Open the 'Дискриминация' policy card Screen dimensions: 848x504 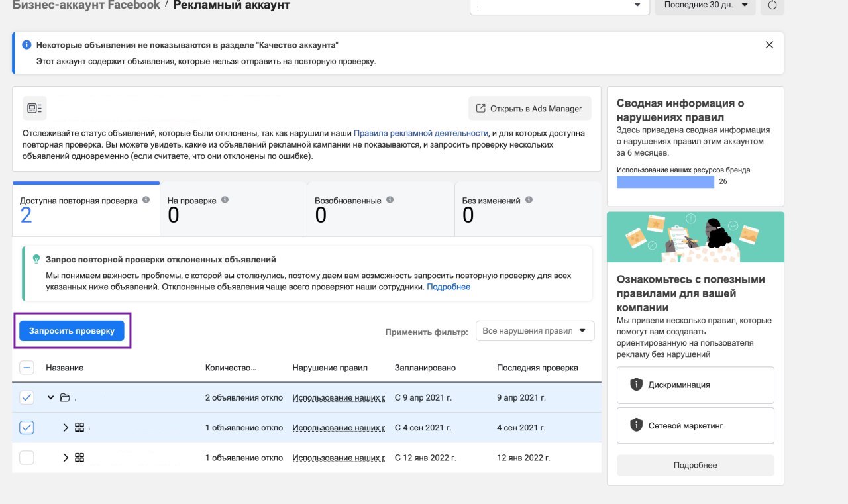[695, 385]
